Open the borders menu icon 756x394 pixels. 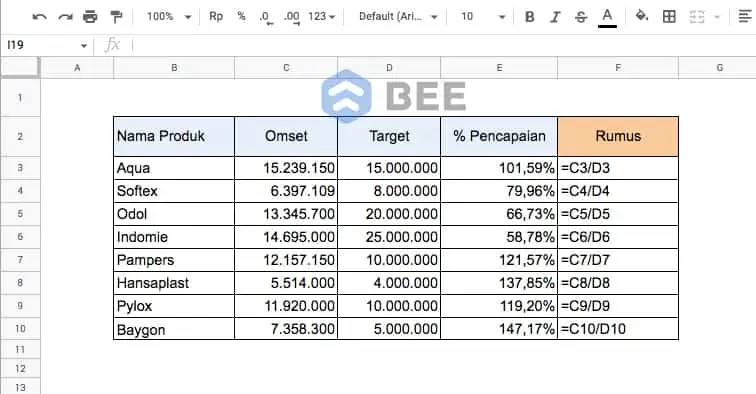click(x=669, y=17)
